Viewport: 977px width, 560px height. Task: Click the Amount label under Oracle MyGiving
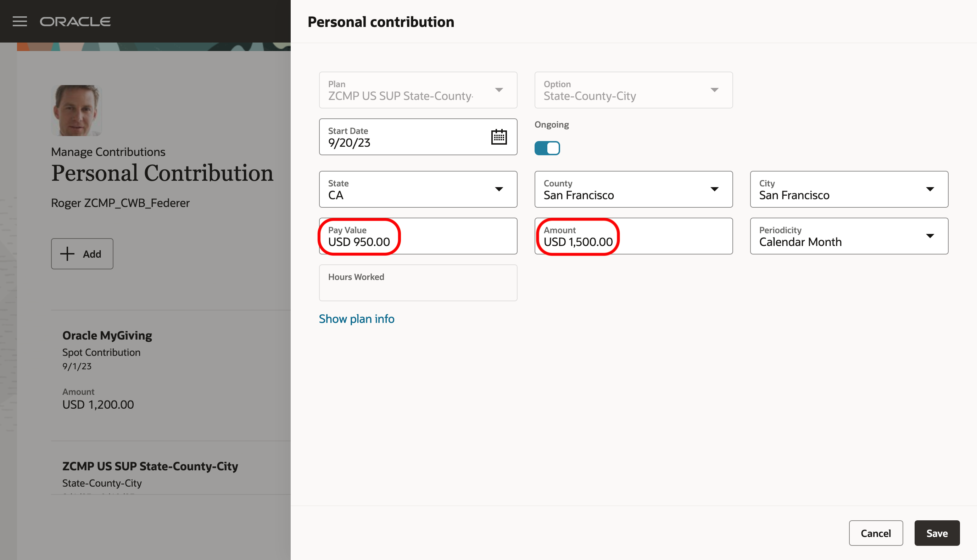[78, 392]
